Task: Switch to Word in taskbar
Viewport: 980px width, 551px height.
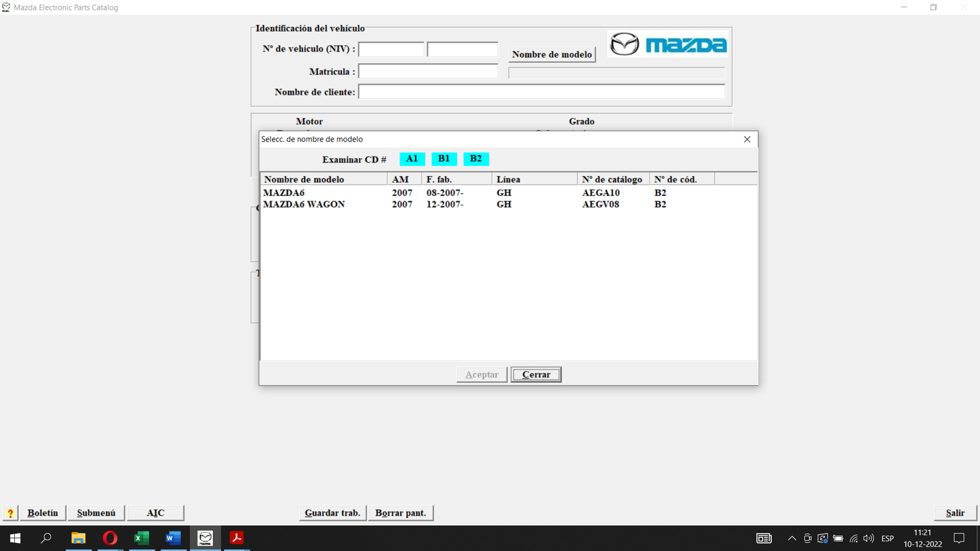Action: coord(173,538)
